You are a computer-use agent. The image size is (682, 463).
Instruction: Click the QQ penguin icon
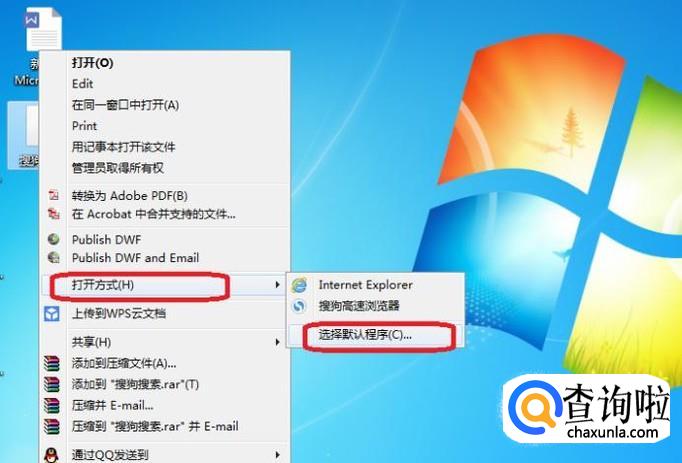52,455
